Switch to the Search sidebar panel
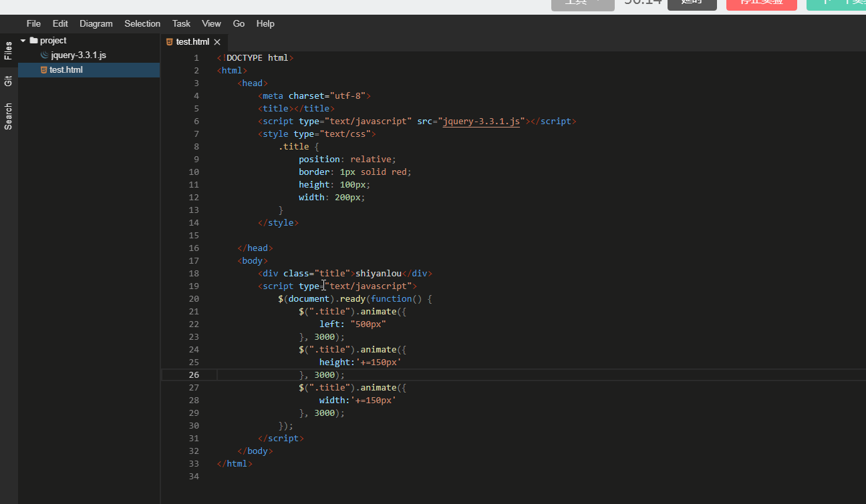Screen dimensions: 866x504 [9, 116]
